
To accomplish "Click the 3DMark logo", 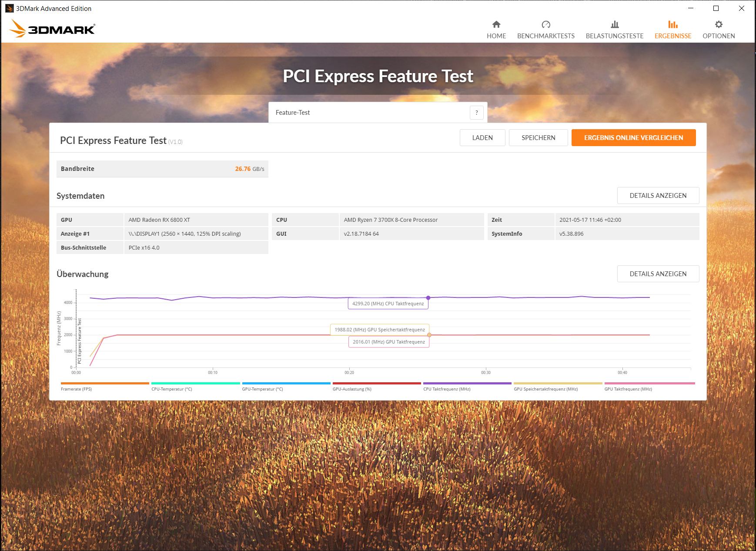I will pyautogui.click(x=52, y=28).
